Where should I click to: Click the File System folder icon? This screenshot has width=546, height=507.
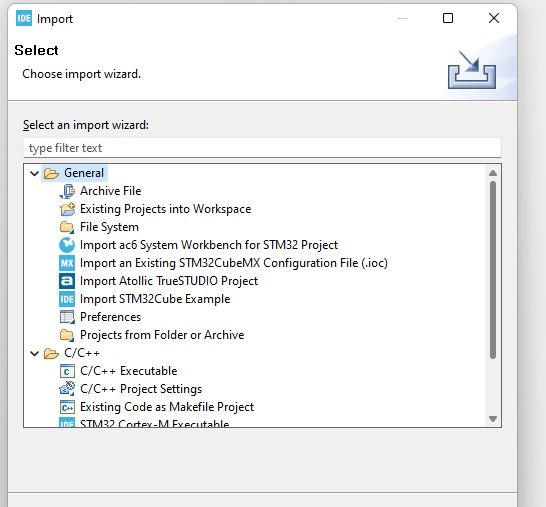click(x=67, y=227)
